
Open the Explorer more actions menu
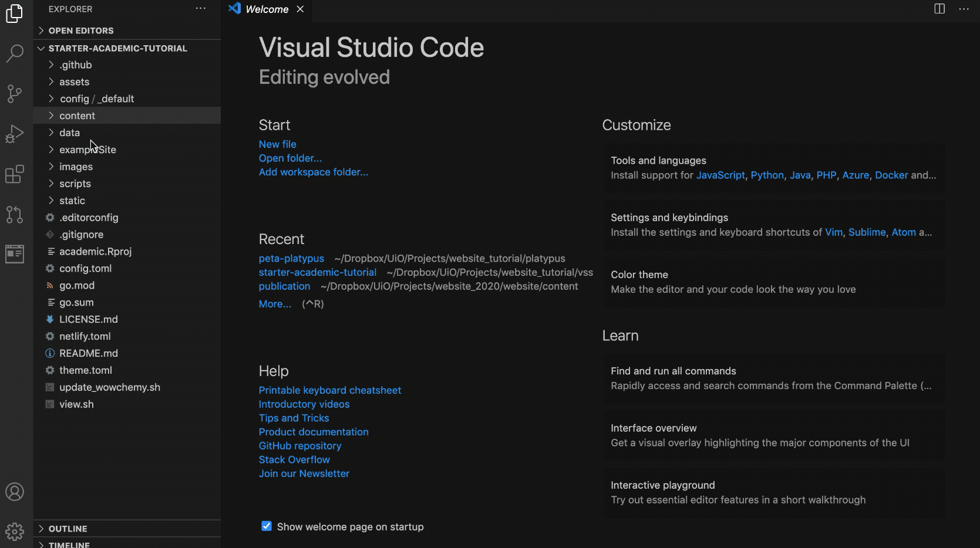pos(201,9)
